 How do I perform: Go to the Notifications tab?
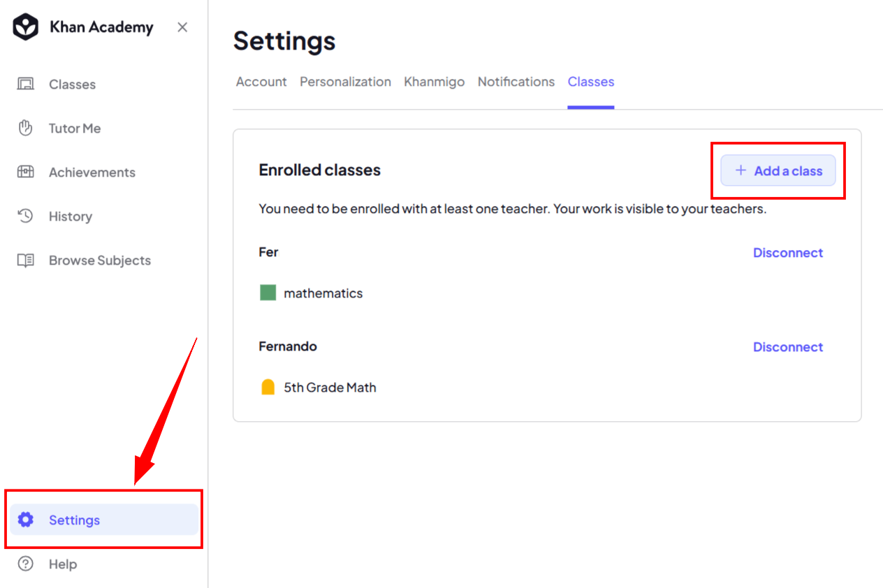click(516, 82)
